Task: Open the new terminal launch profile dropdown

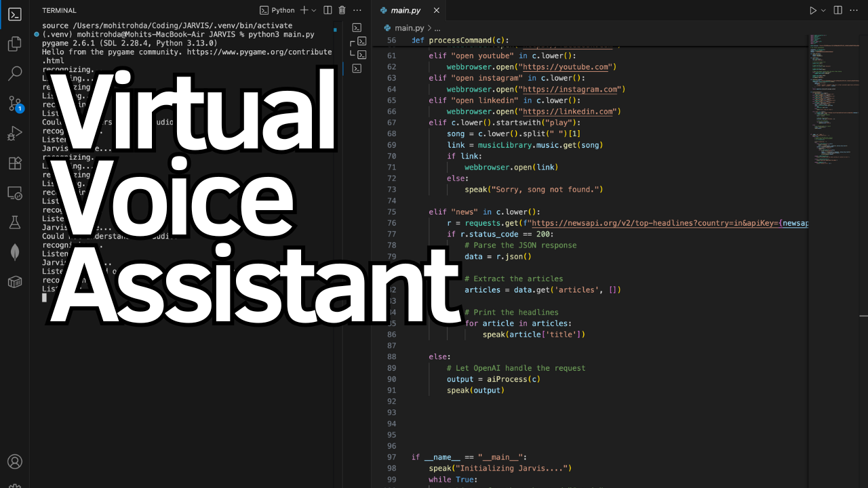Action: click(314, 10)
